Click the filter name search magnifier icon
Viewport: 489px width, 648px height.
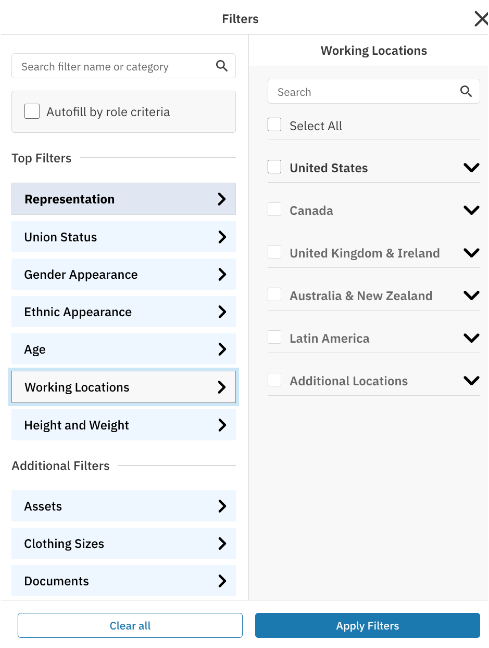[222, 66]
